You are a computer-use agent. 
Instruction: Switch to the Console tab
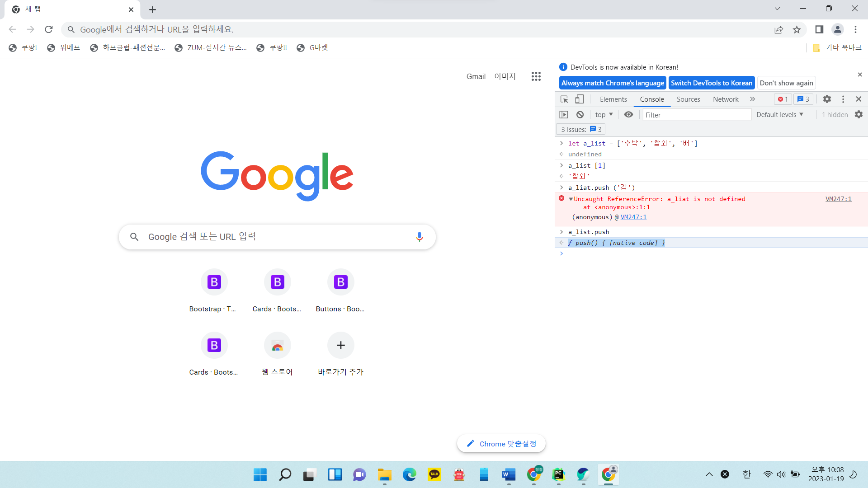[x=652, y=99]
